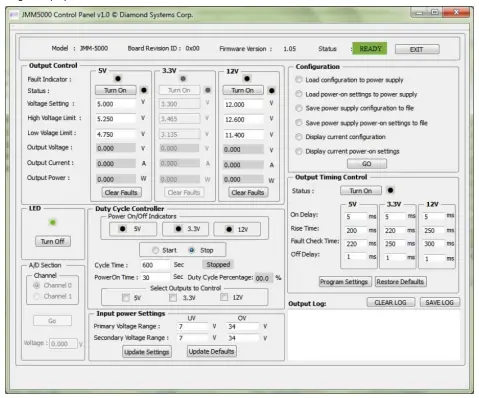This screenshot has height=398, width=479.
Task: Click the 12V Output Power reading
Action: 244,179
